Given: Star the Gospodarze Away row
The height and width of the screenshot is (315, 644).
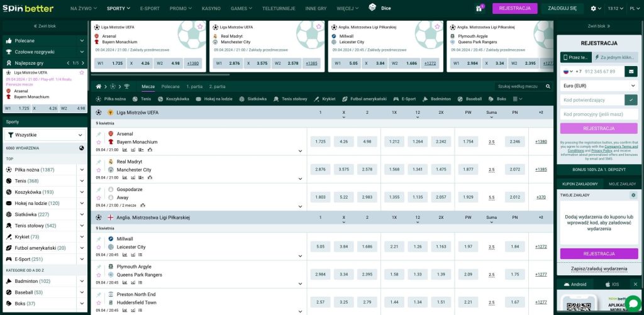Looking at the screenshot, I should click(99, 197).
